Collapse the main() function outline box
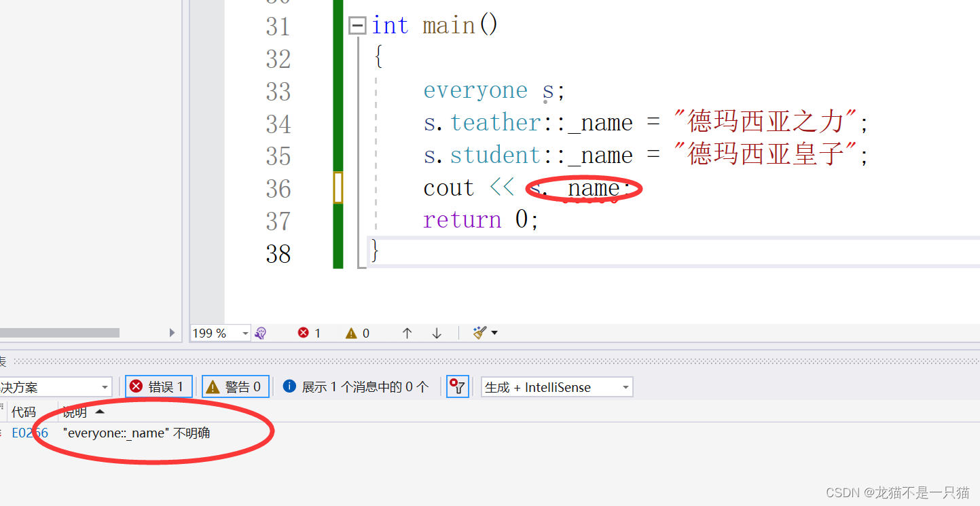The image size is (980, 506). click(x=357, y=26)
